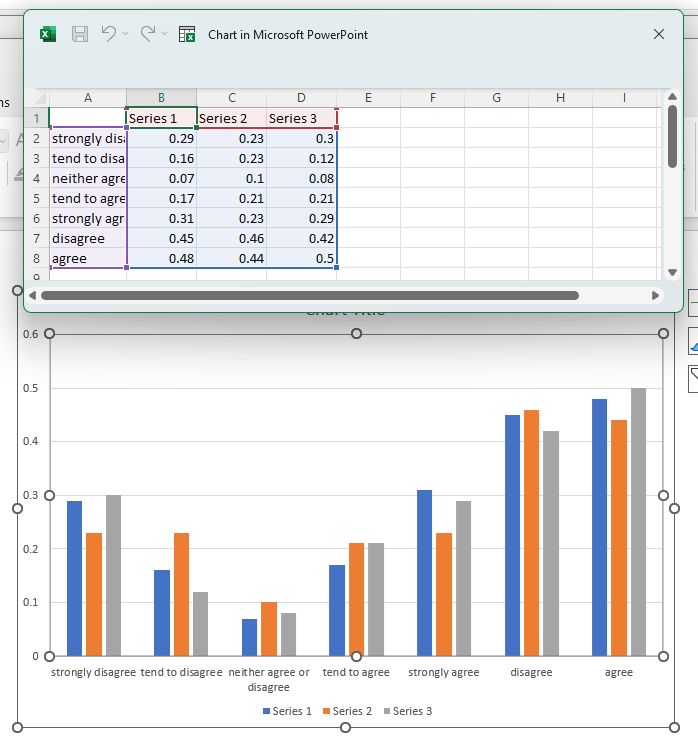Close the Chart in Microsoft PowerPoint window
Viewport: 698px width, 752px height.
click(x=658, y=34)
